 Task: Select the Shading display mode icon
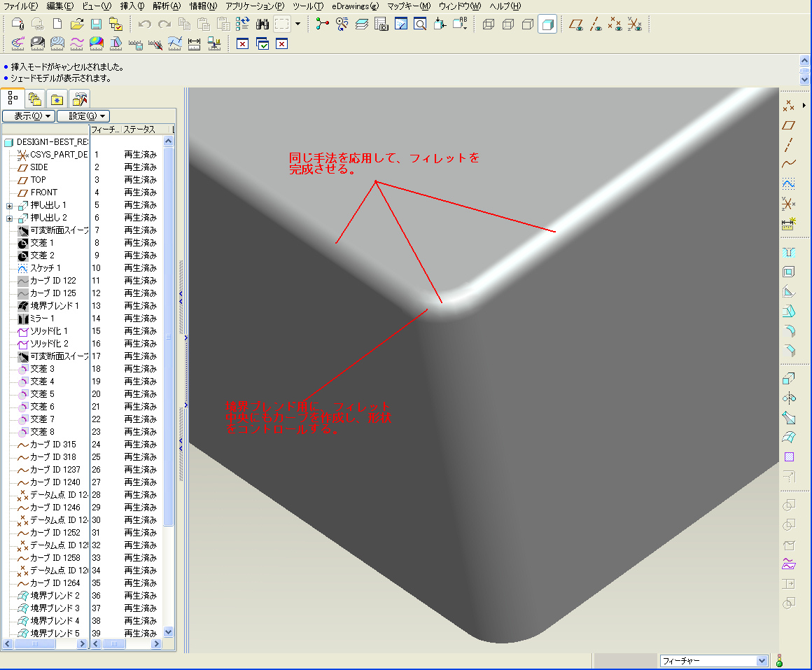tap(548, 25)
